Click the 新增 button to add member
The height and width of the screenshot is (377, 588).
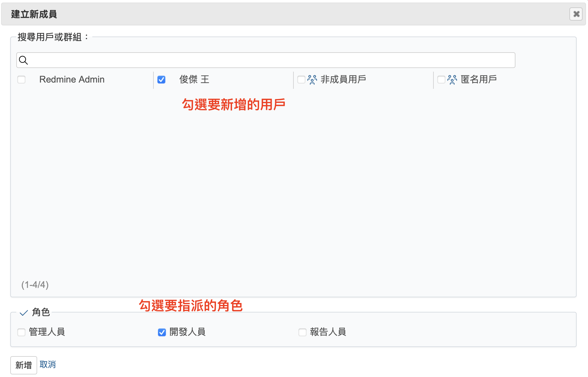click(x=24, y=365)
